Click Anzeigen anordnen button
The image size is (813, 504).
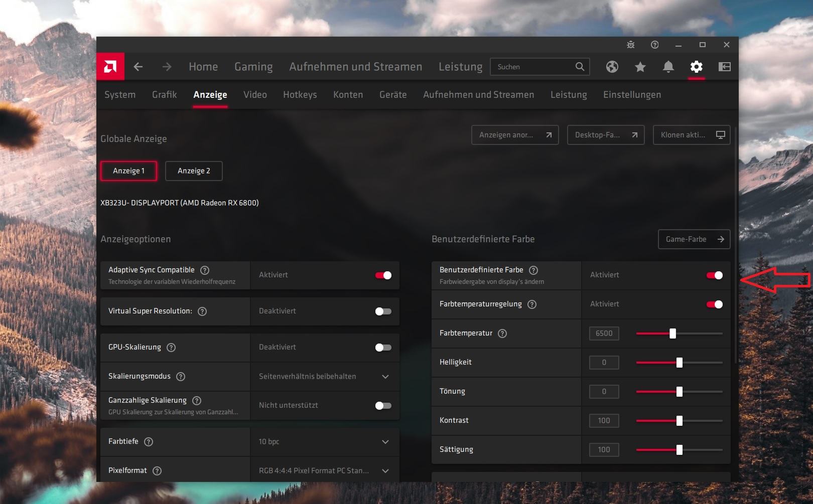[515, 135]
